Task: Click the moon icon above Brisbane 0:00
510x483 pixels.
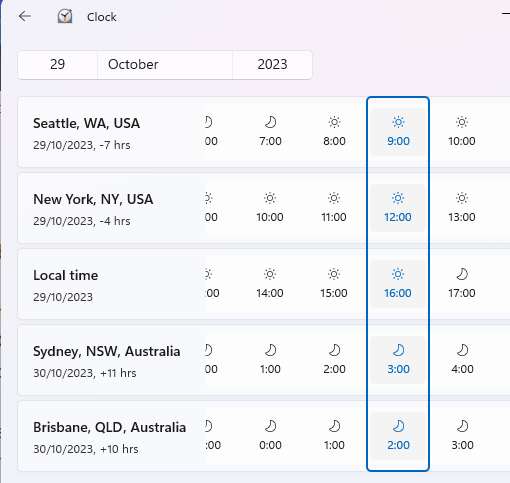Action: pyautogui.click(x=270, y=426)
